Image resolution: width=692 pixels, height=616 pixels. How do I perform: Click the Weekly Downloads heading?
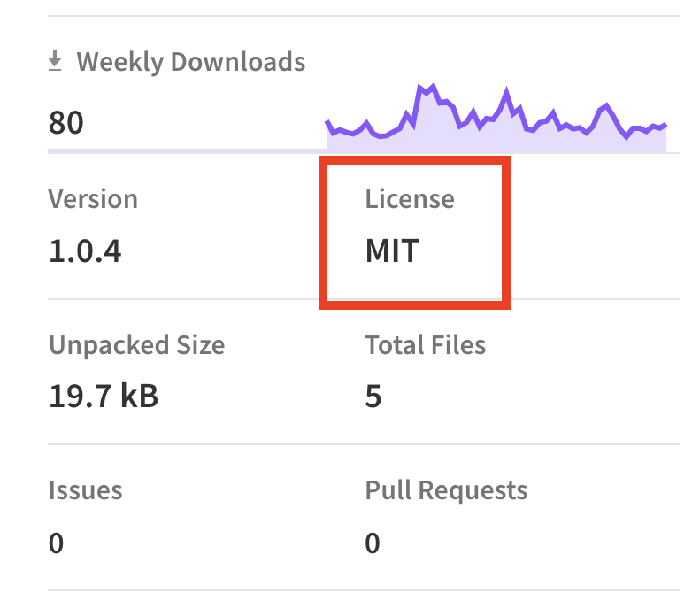(190, 62)
